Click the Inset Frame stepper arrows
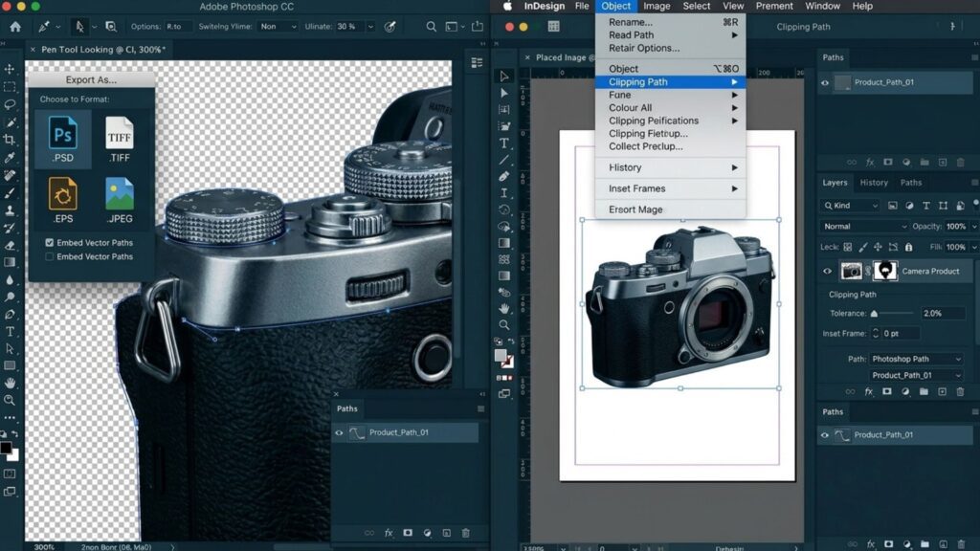Viewport: 980px width, 551px height. coord(875,334)
